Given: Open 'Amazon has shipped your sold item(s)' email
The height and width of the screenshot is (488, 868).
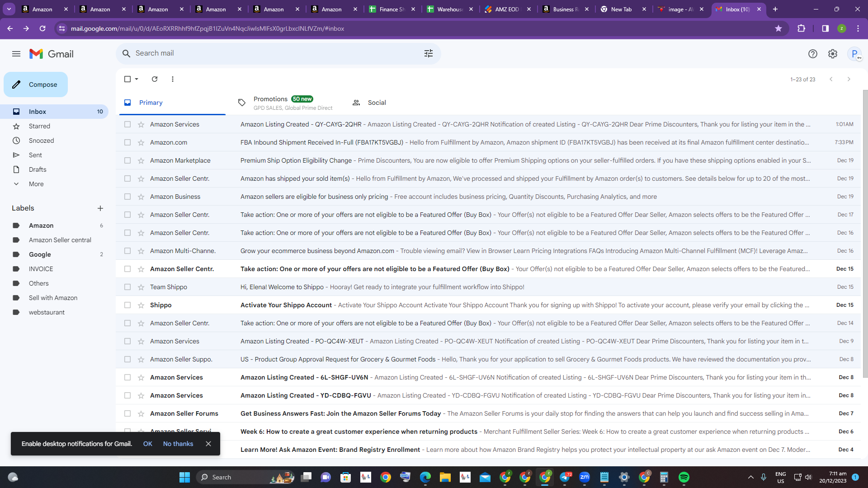Looking at the screenshot, I should click(x=488, y=178).
